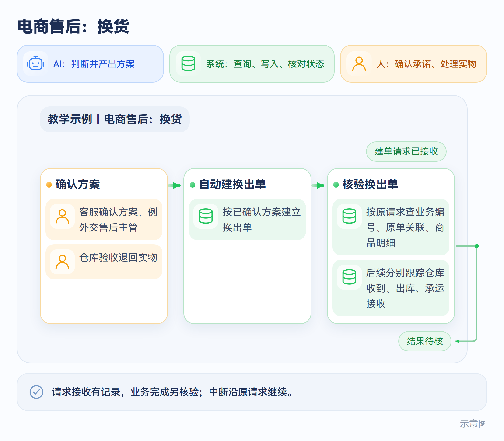The height and width of the screenshot is (441, 504).
Task: Click person icon beside 客服确认方案
Action: (62, 216)
